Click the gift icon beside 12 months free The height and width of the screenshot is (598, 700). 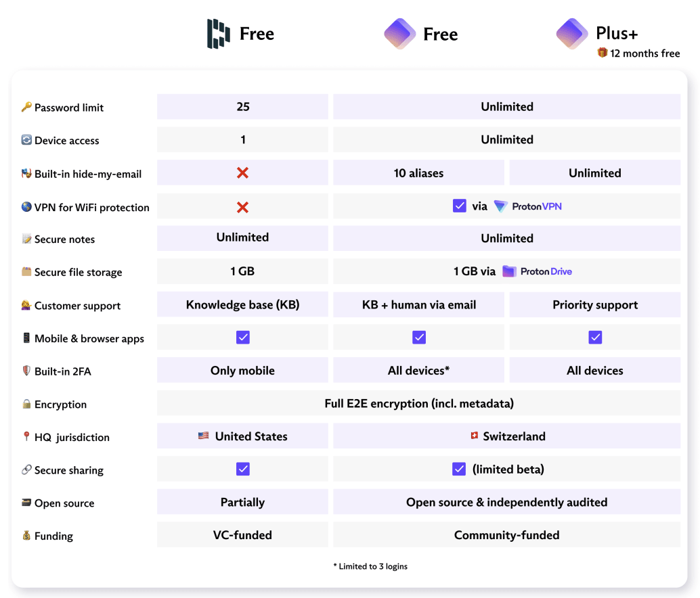click(602, 53)
